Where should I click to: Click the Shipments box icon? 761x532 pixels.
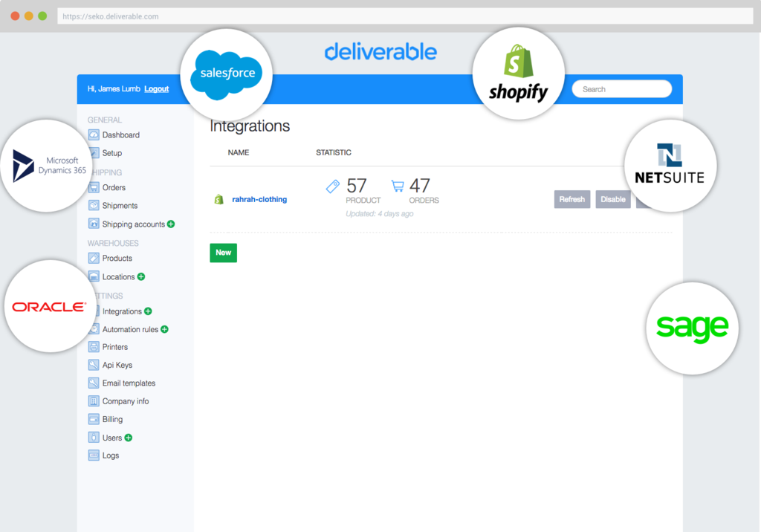[94, 205]
